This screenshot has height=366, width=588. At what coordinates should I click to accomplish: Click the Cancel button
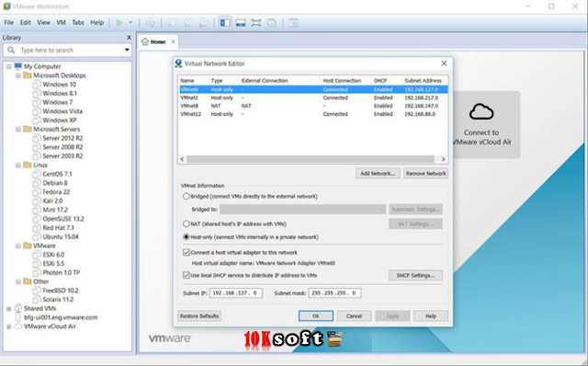[x=354, y=316]
